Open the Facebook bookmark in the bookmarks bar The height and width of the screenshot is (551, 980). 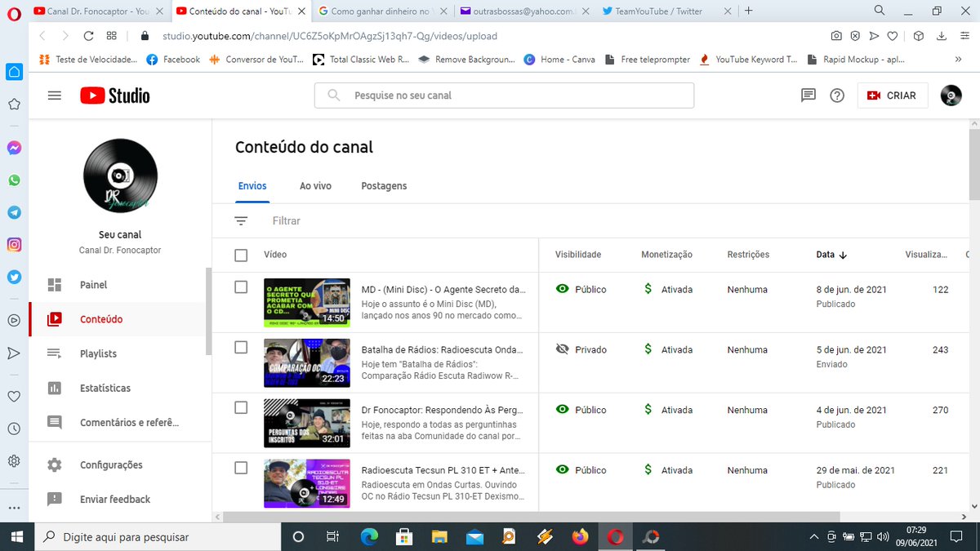click(173, 60)
